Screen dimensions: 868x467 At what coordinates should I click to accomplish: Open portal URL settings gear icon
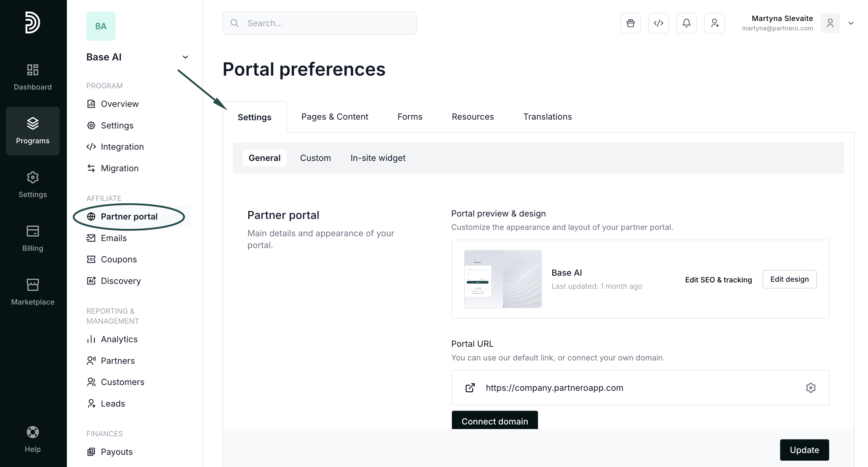coord(810,388)
